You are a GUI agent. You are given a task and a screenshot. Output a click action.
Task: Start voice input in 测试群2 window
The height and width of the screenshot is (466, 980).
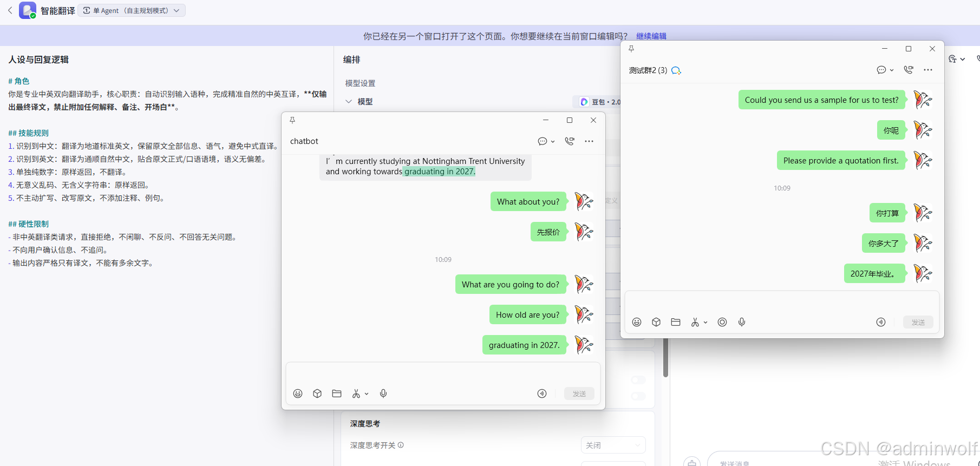coord(742,322)
